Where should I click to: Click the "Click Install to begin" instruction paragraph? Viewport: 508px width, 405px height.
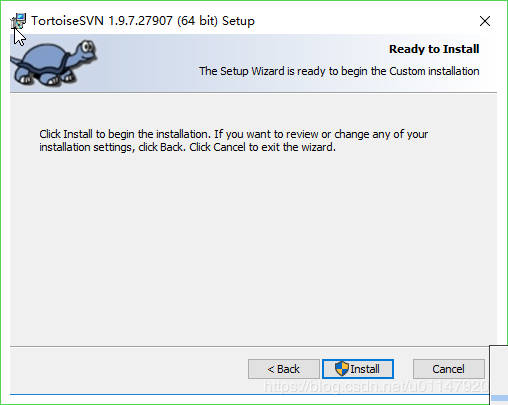233,141
